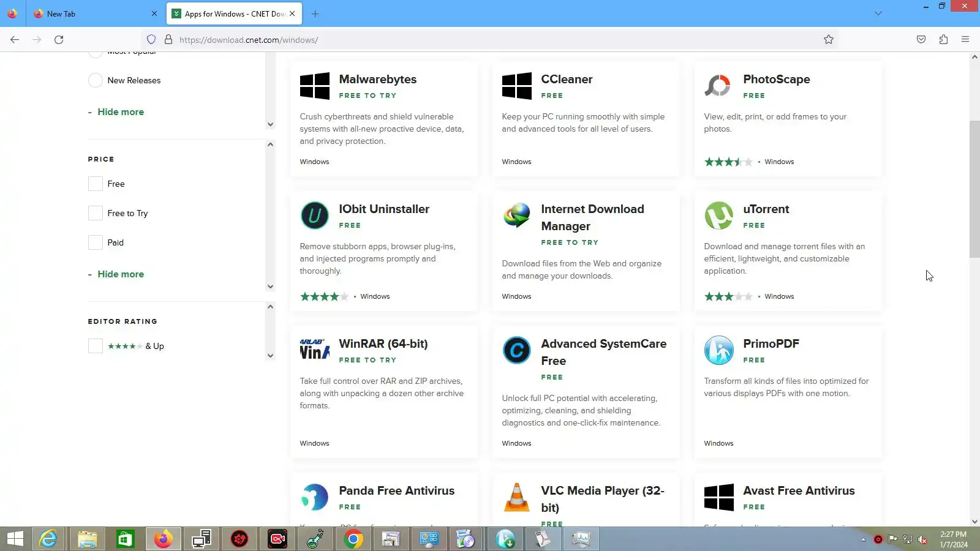Check the Free price filter
Screen dimensions: 980x551
point(96,184)
